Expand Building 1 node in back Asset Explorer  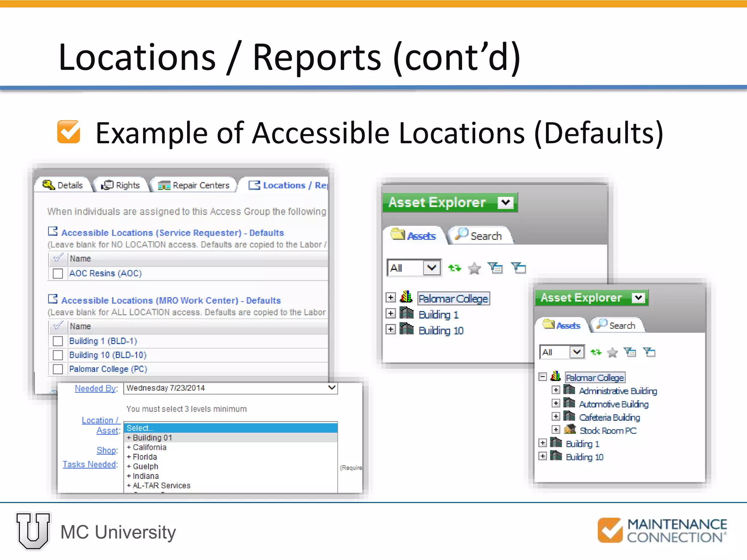click(x=391, y=313)
